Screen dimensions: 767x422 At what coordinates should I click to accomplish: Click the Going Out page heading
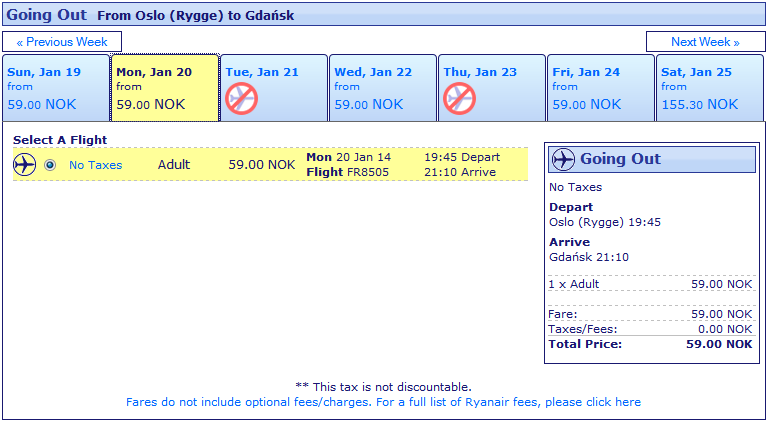click(46, 14)
